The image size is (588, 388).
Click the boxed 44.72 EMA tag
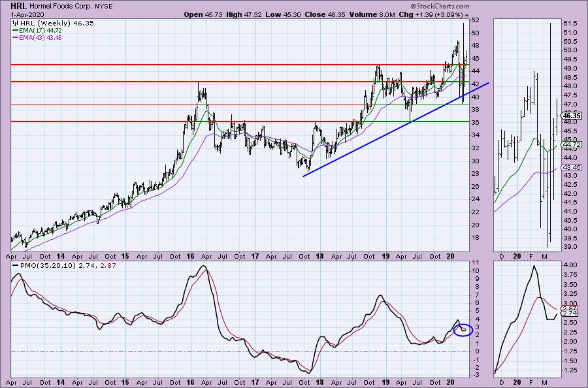pyautogui.click(x=572, y=145)
